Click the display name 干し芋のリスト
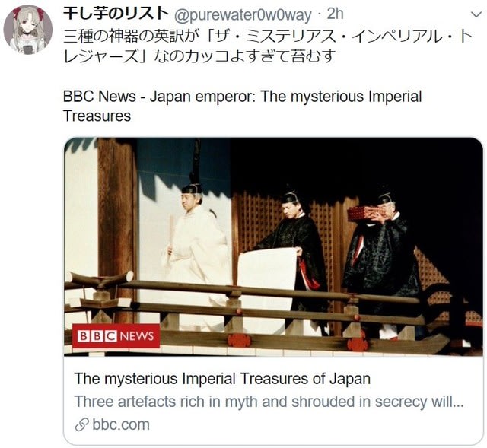 pyautogui.click(x=116, y=14)
